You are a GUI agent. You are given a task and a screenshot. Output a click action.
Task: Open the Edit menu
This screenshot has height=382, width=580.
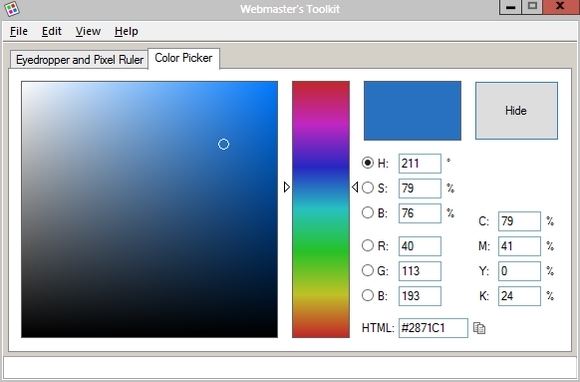pos(51,31)
